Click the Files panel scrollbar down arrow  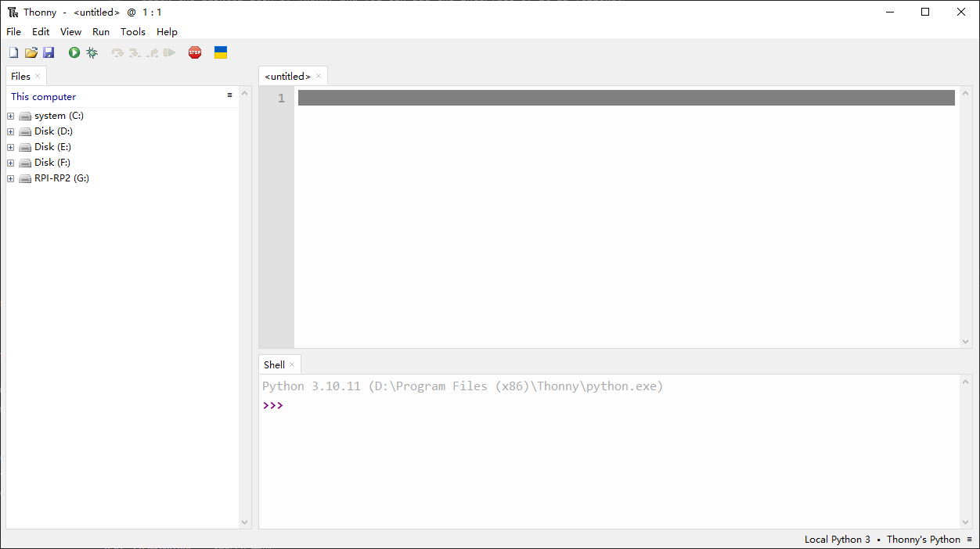click(x=244, y=522)
